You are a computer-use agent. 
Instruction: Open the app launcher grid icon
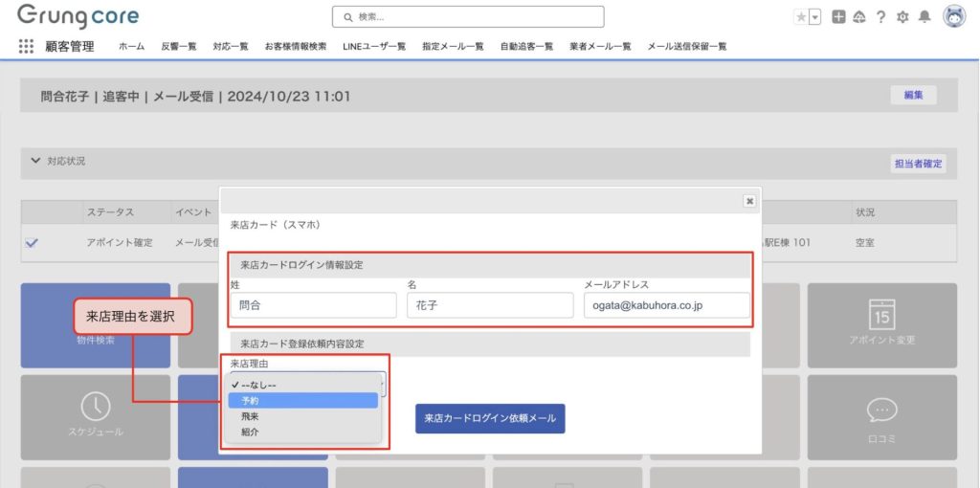[26, 46]
